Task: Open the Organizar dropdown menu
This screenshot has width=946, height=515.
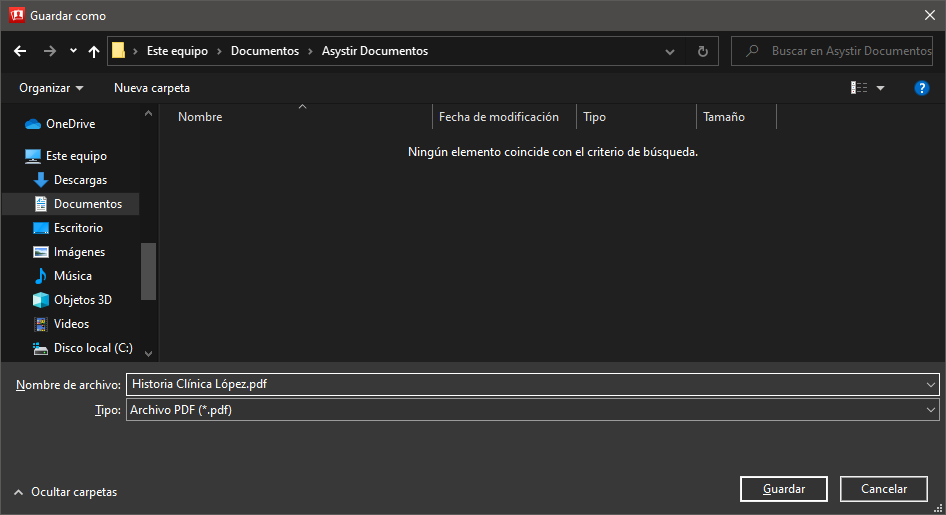Action: pos(51,88)
